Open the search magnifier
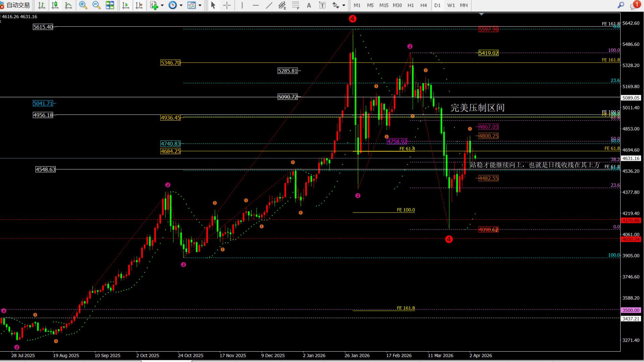The width and height of the screenshot is (644, 362). coord(621,5)
